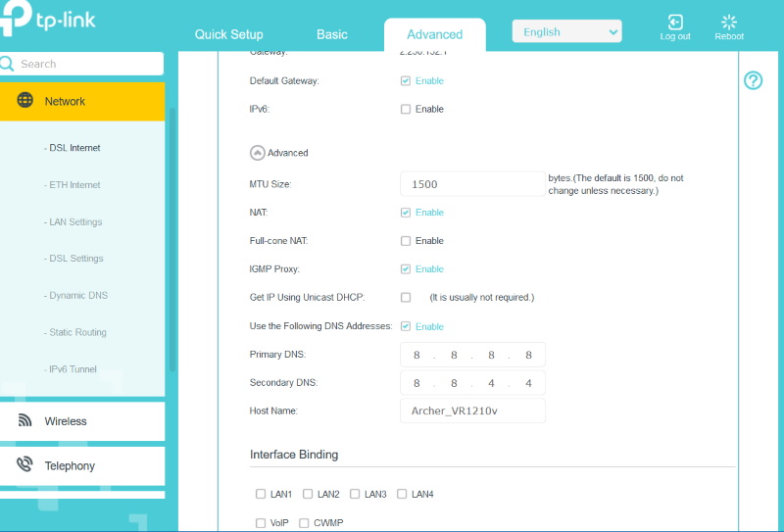Click the Secondary DNS third octet

pos(491,383)
